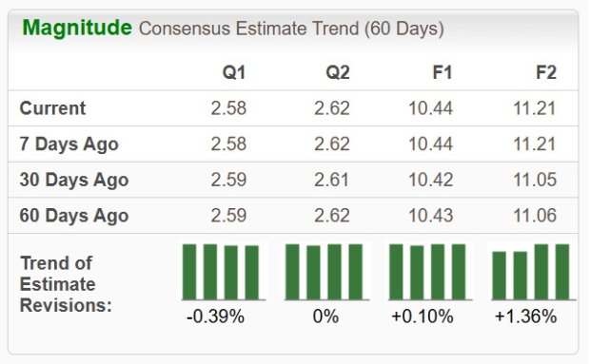The height and width of the screenshot is (364, 590).
Task: Select the Q2 column header
Action: pyautogui.click(x=338, y=72)
